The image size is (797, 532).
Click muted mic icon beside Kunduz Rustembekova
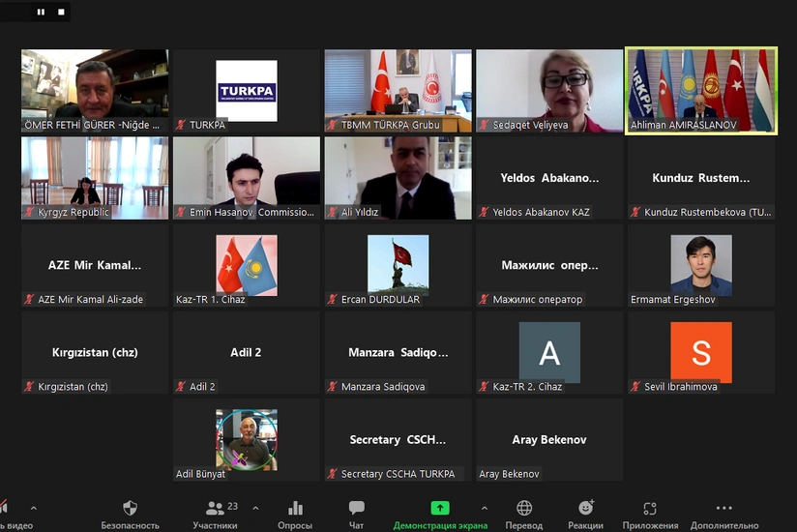(635, 212)
